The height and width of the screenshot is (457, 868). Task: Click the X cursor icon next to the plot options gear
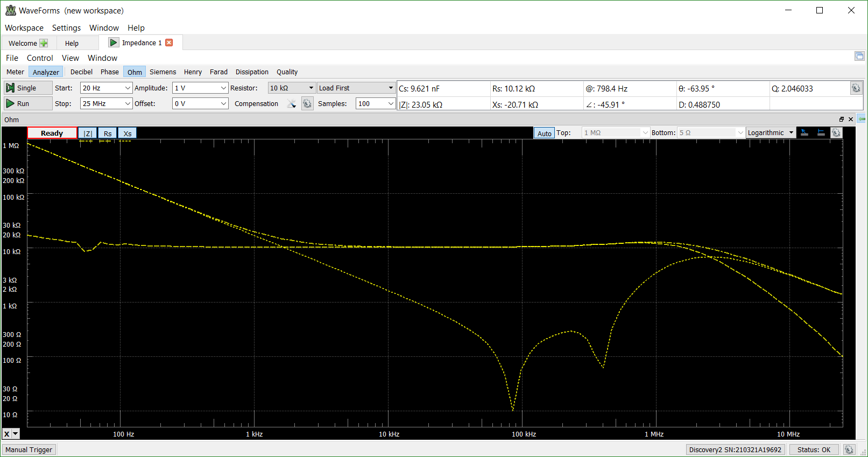point(805,132)
